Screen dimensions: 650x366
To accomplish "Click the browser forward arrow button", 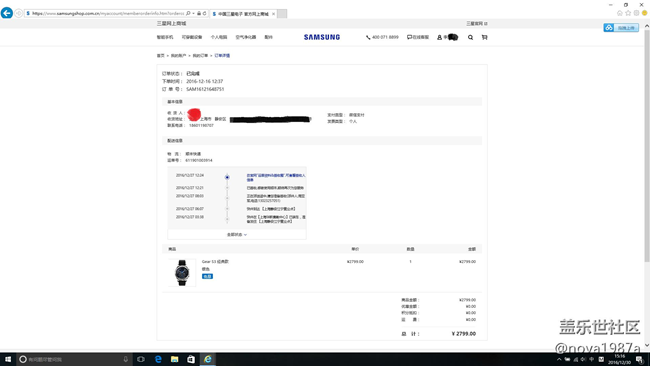I will (x=18, y=14).
